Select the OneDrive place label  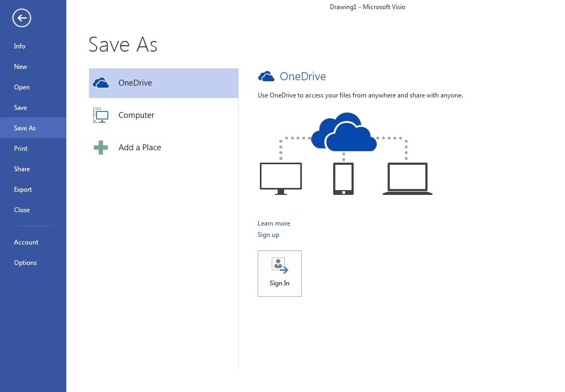[x=135, y=83]
